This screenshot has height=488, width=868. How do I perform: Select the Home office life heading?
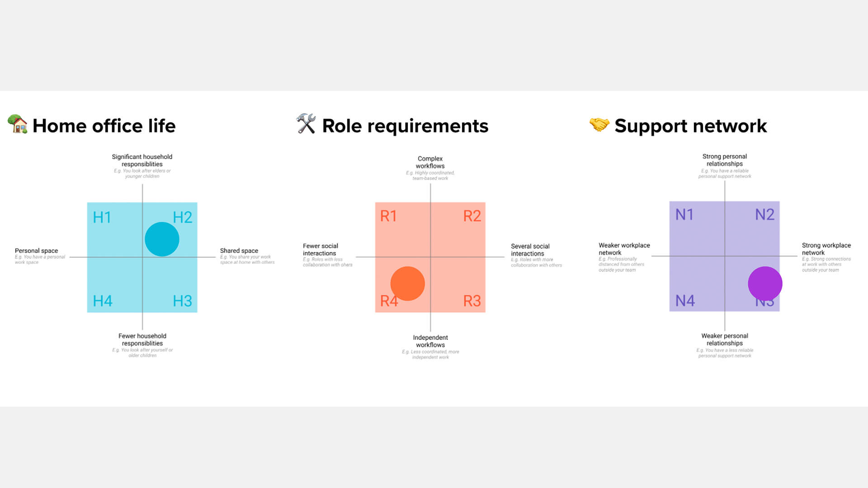pyautogui.click(x=104, y=126)
